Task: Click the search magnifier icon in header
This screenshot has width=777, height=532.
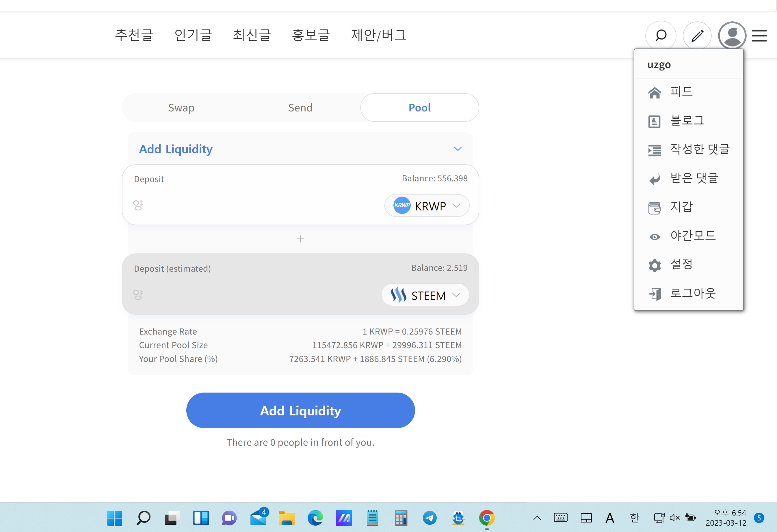Action: click(661, 36)
